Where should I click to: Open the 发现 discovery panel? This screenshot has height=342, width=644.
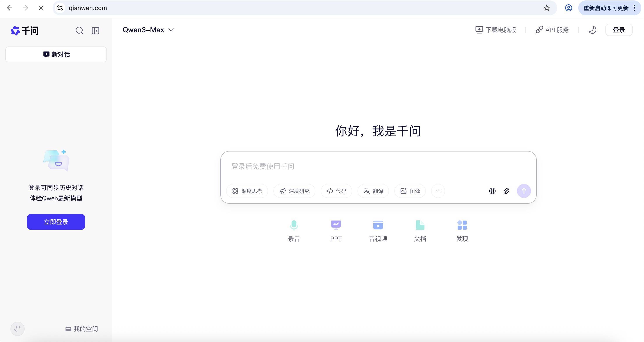coord(462,230)
